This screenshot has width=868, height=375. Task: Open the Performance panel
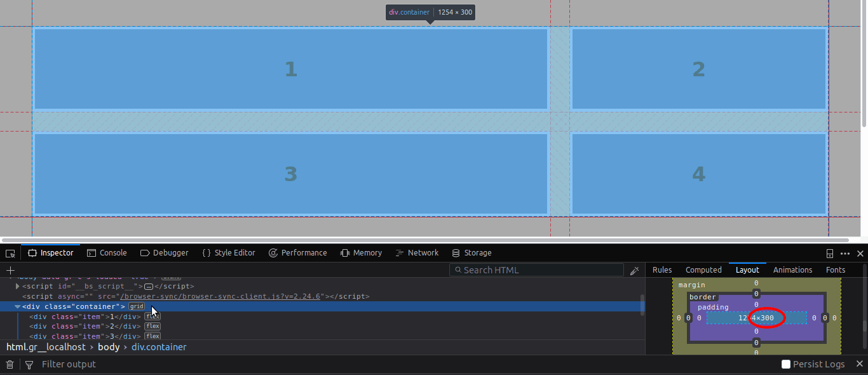[x=297, y=253]
